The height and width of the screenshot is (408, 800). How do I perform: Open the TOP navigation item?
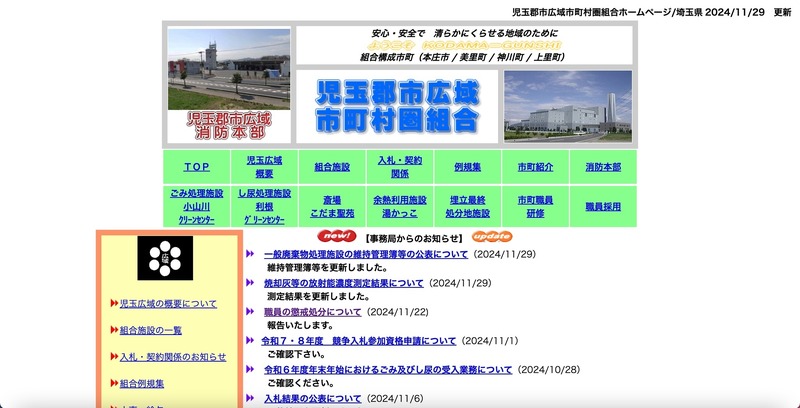197,167
